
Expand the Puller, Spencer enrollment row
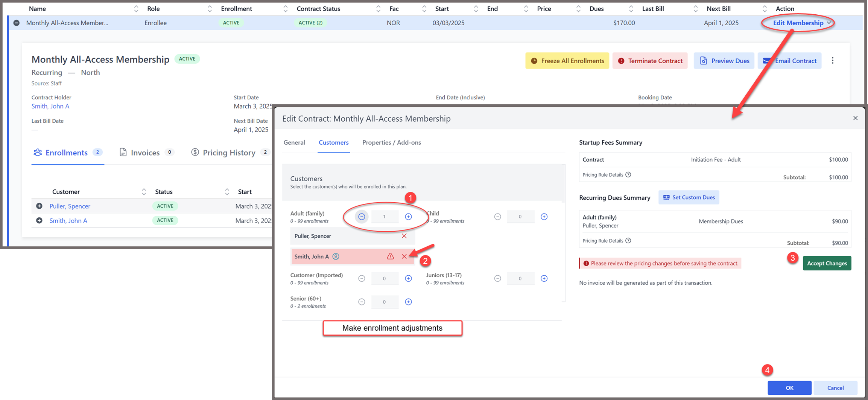(39, 206)
